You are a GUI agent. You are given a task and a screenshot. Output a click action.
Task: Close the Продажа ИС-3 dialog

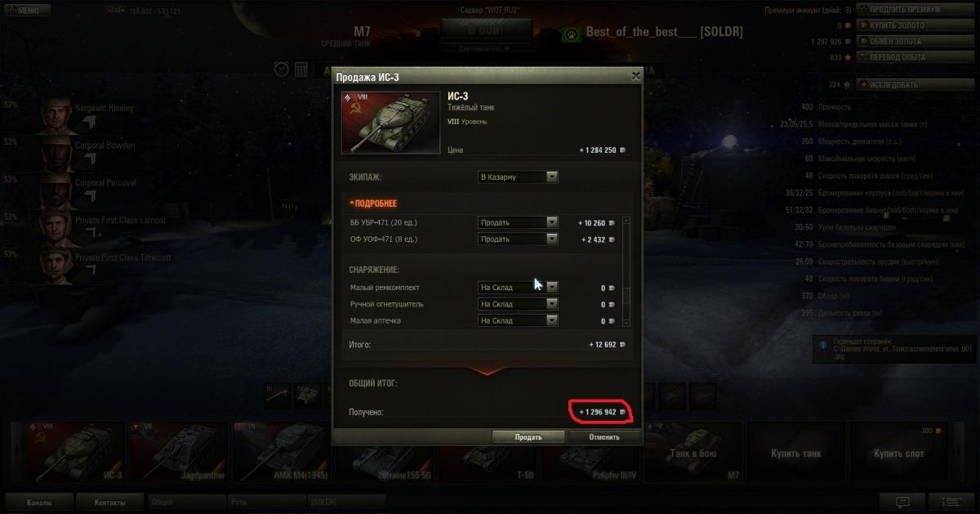[635, 76]
